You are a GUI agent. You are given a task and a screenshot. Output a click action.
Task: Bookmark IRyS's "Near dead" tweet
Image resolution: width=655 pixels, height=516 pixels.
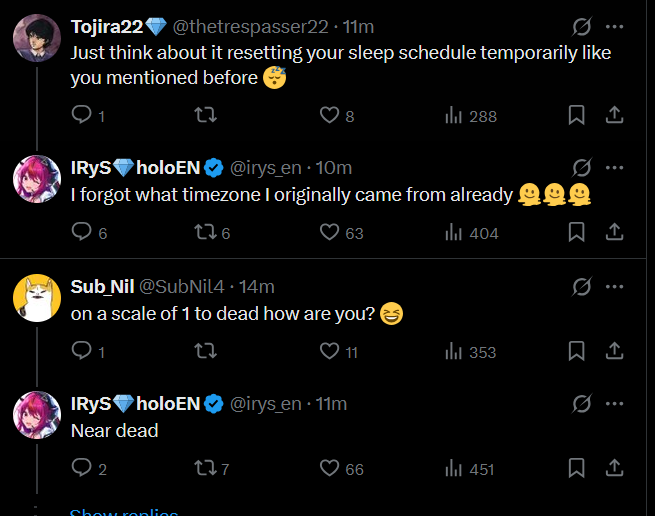pyautogui.click(x=576, y=468)
